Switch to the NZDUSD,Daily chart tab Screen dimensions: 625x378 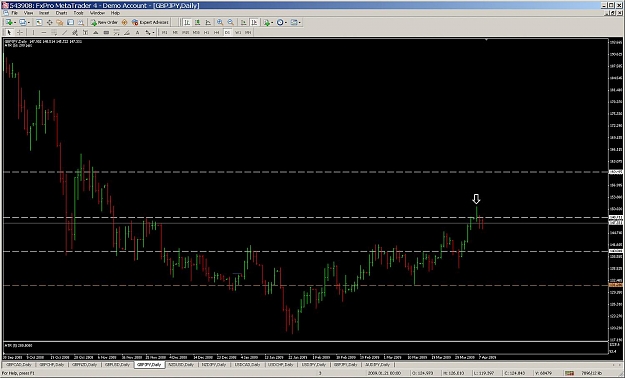[x=181, y=364]
